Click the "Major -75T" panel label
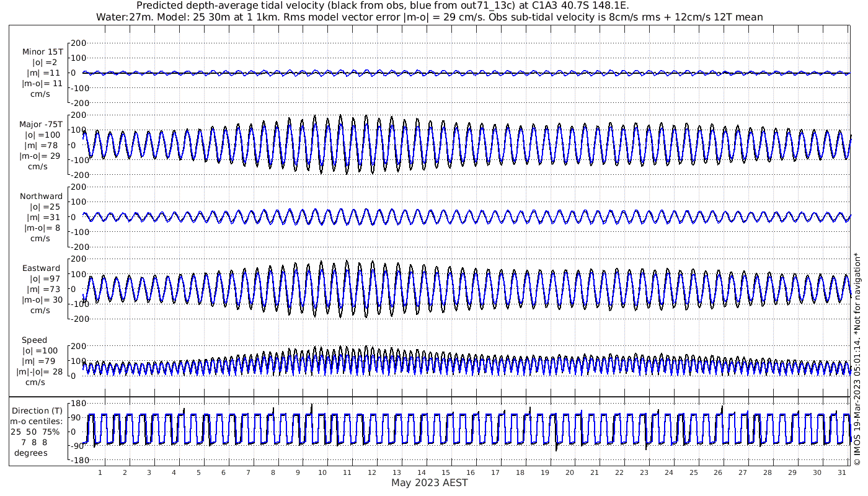Viewport: 868px width, 496px height. point(41,125)
